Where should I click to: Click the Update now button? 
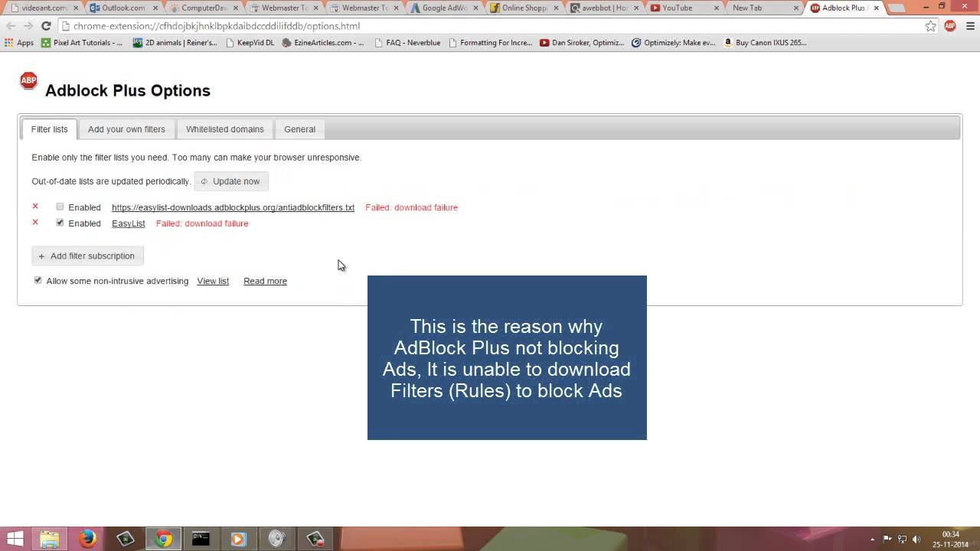pyautogui.click(x=231, y=181)
